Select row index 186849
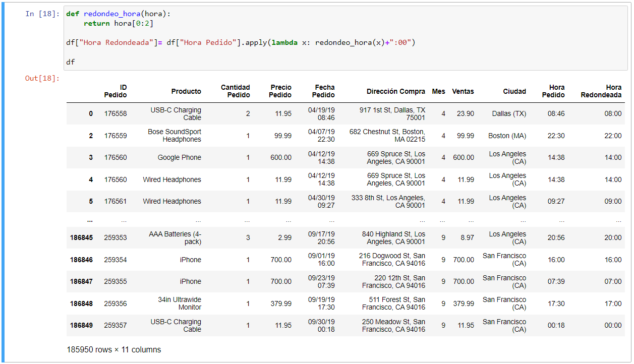 (81, 325)
